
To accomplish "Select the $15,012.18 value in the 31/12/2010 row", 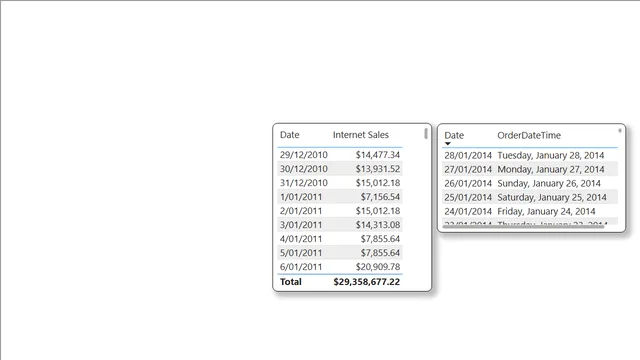I will 378,183.
